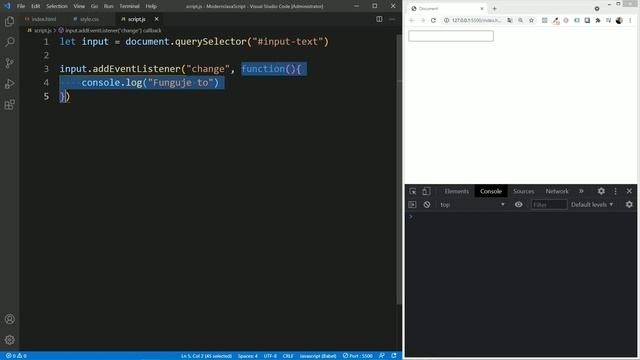Toggle the device toolbar in DevTools
640x360 pixels.
pos(426,191)
